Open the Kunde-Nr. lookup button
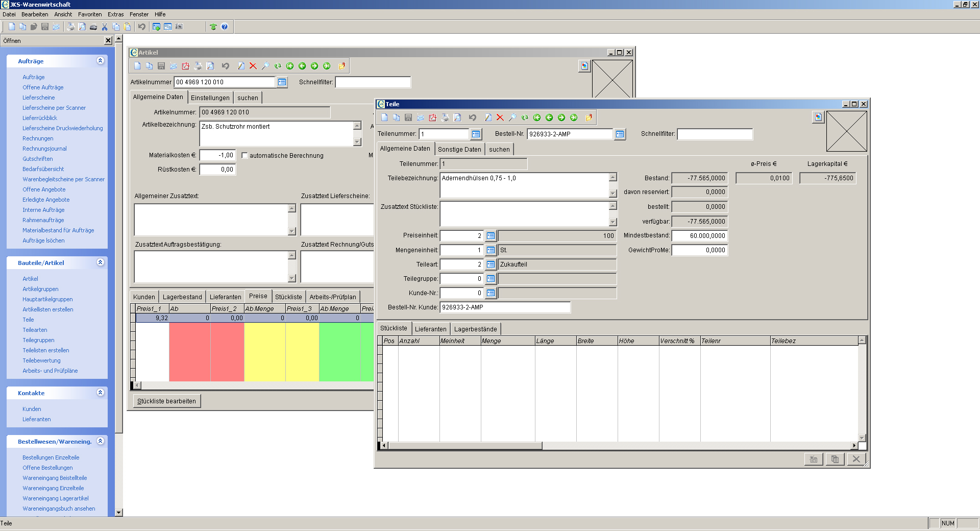The height and width of the screenshot is (531, 980). [491, 293]
